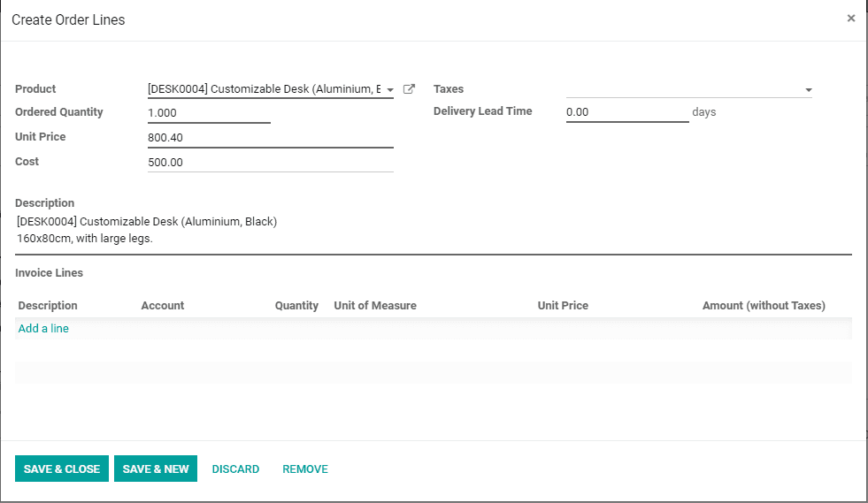Click the SAVE & CLOSE button

click(x=62, y=469)
